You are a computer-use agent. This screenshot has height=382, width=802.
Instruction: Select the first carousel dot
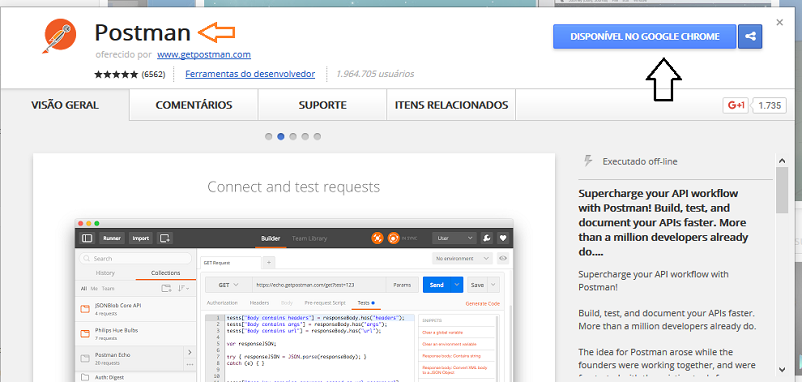(x=269, y=137)
